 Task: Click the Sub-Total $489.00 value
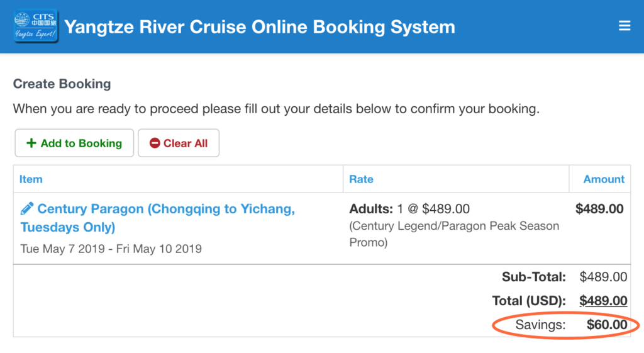(x=603, y=277)
